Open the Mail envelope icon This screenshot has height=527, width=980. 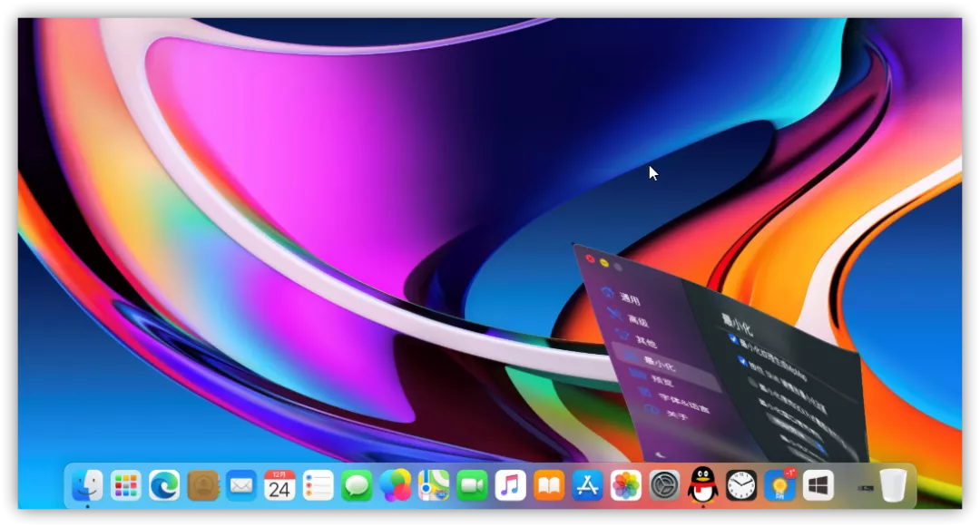[x=241, y=485]
